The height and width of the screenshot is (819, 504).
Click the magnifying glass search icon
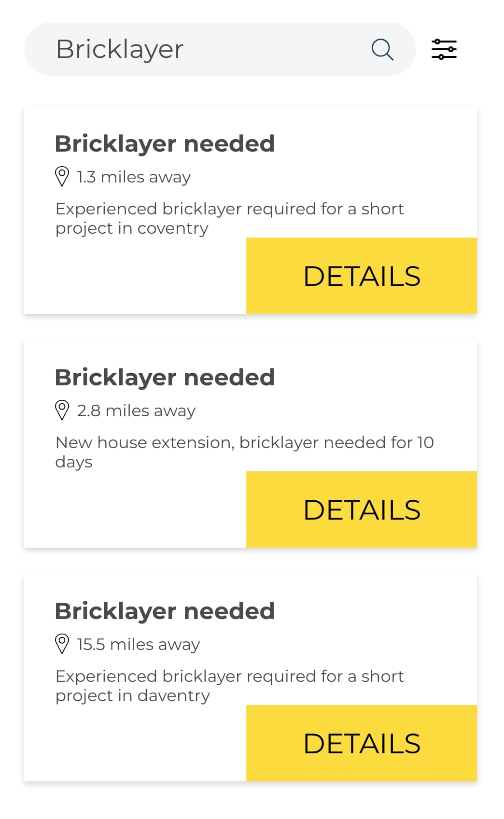[382, 49]
